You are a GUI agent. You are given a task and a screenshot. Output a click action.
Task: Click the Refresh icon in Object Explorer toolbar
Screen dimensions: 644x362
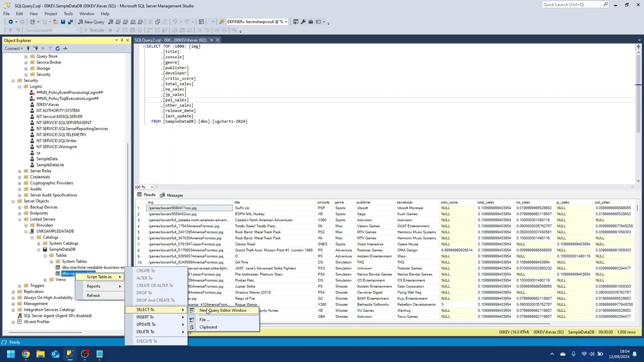[57, 48]
